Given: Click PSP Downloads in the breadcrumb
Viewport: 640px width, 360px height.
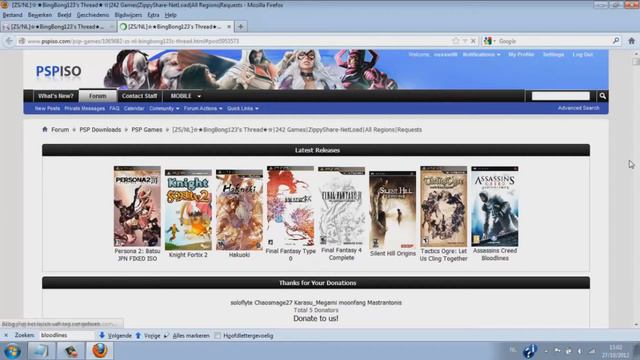Looking at the screenshot, I should [x=100, y=129].
